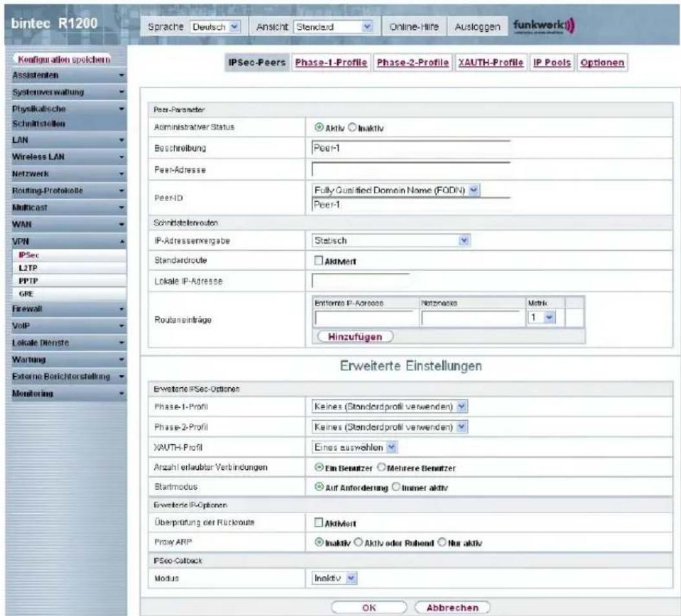Enable the Standardroute Aktiviert checkbox
Image resolution: width=681 pixels, height=616 pixels.
(319, 260)
